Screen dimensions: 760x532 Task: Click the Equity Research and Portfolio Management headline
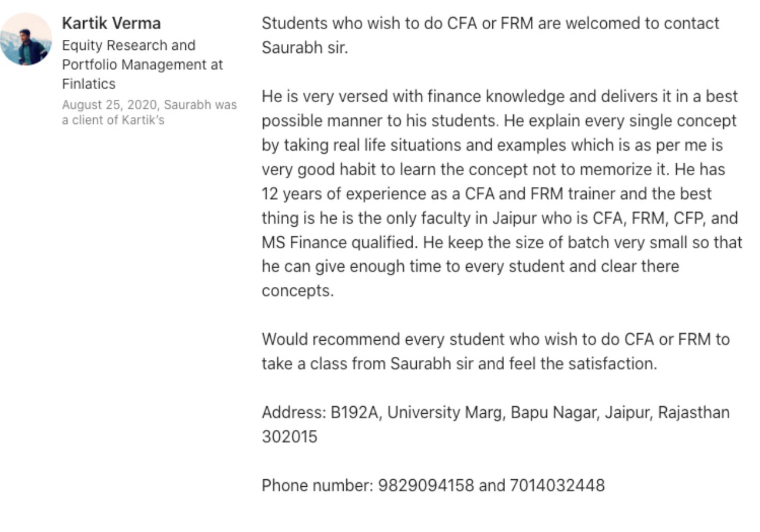129,46
